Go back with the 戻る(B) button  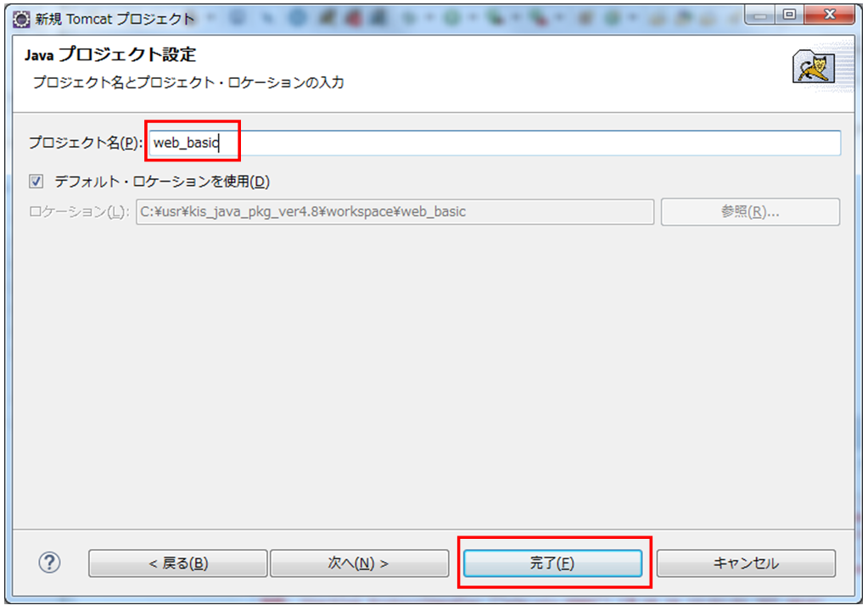(x=178, y=563)
